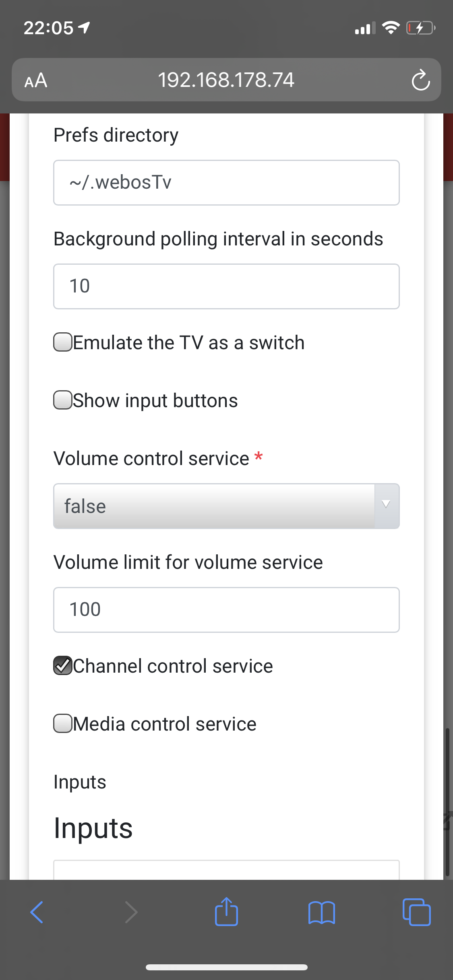
Task: Tap the Safari reload page icon
Action: [x=420, y=80]
